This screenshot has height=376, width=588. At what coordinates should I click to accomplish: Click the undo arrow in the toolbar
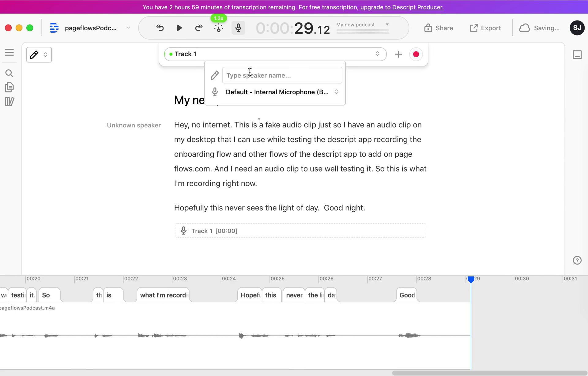coord(160,28)
